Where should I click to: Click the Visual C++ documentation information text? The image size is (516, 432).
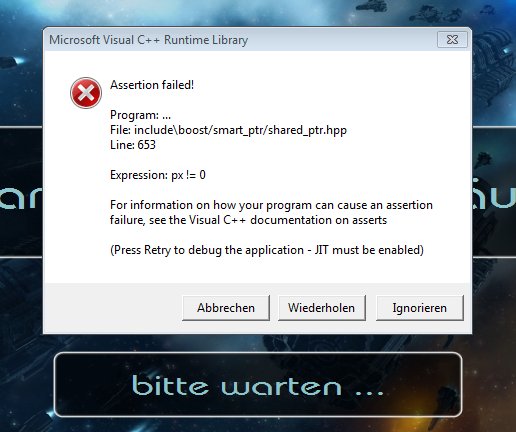(x=271, y=212)
